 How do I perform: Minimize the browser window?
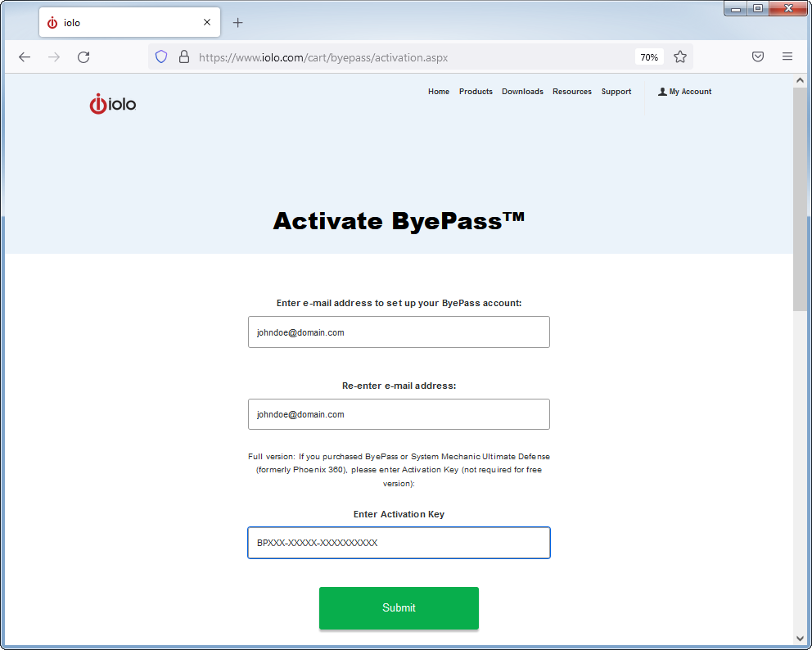[735, 9]
